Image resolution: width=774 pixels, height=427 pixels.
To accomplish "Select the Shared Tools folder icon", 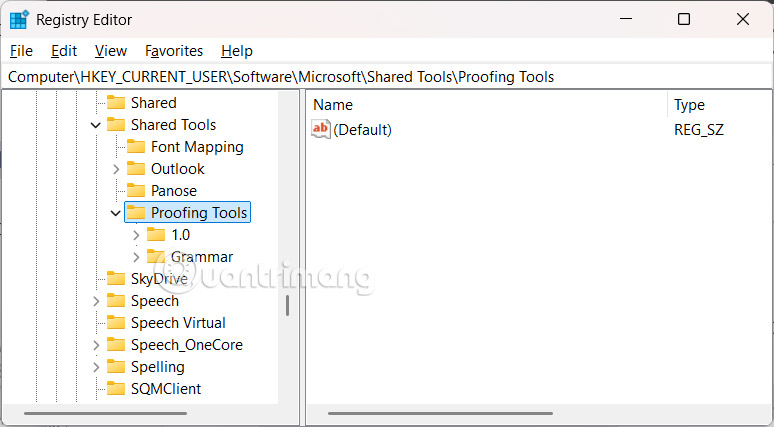I will (116, 125).
